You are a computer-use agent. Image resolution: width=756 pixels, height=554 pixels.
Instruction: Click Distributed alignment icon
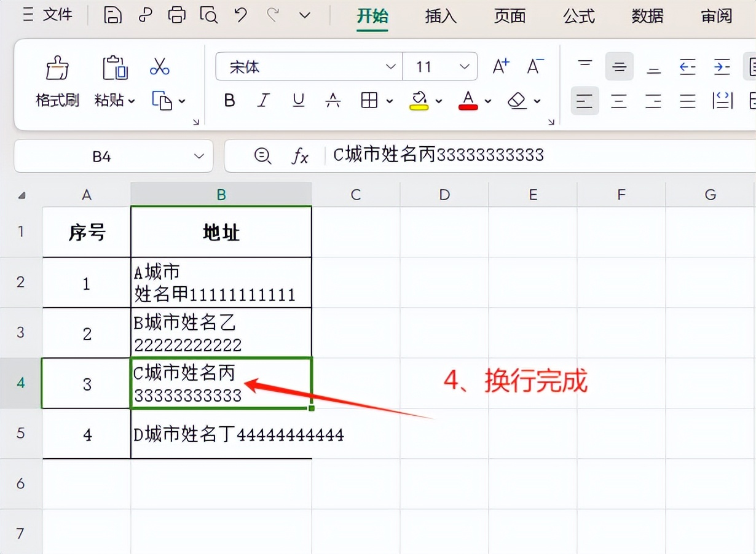tap(722, 101)
